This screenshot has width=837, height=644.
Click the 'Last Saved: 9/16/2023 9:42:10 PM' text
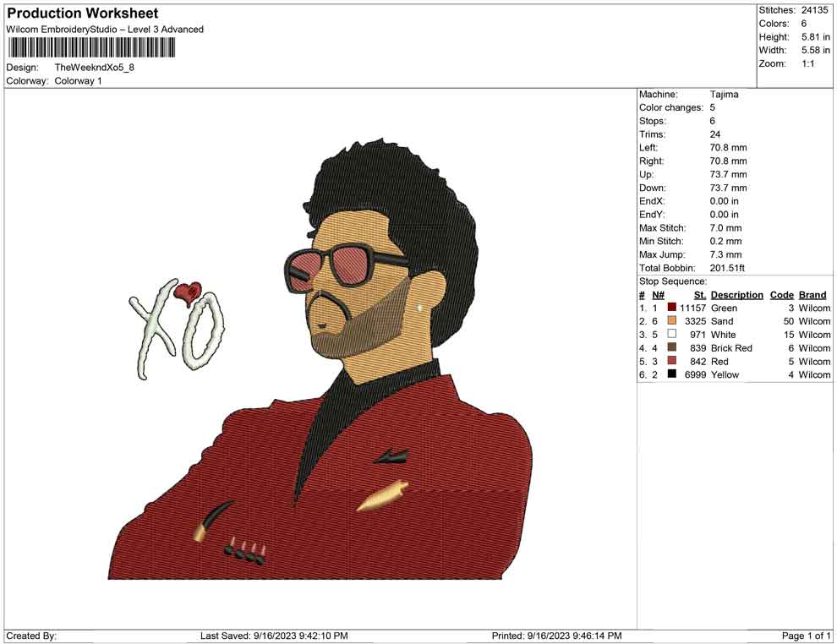click(274, 636)
